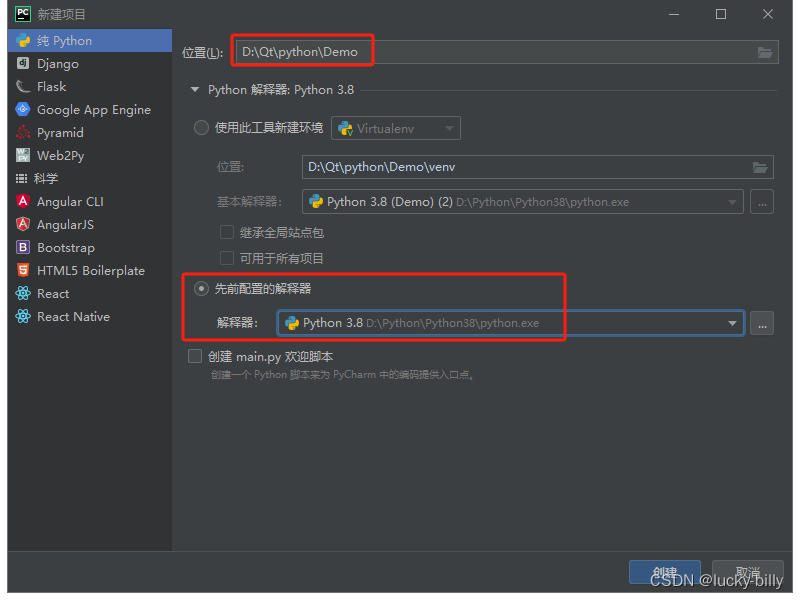Image resolution: width=800 pixels, height=600 pixels.
Task: Choose AngularJS project type label
Action: point(65,225)
